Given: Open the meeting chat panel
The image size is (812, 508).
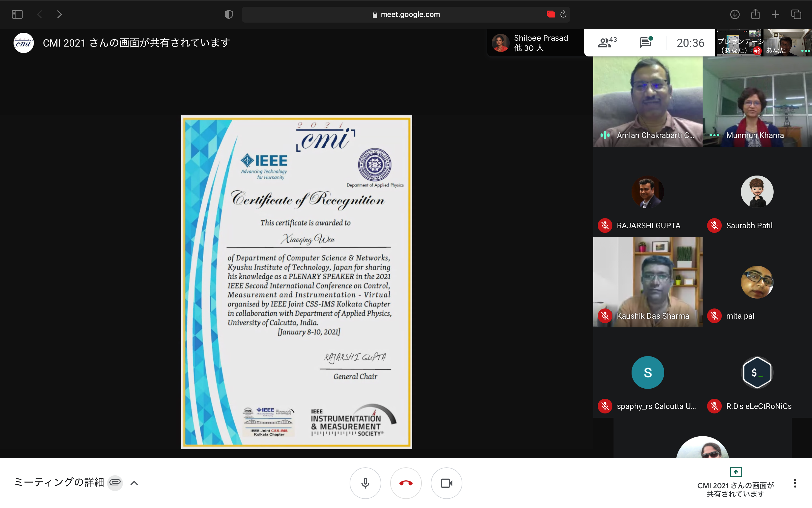Looking at the screenshot, I should [646, 43].
